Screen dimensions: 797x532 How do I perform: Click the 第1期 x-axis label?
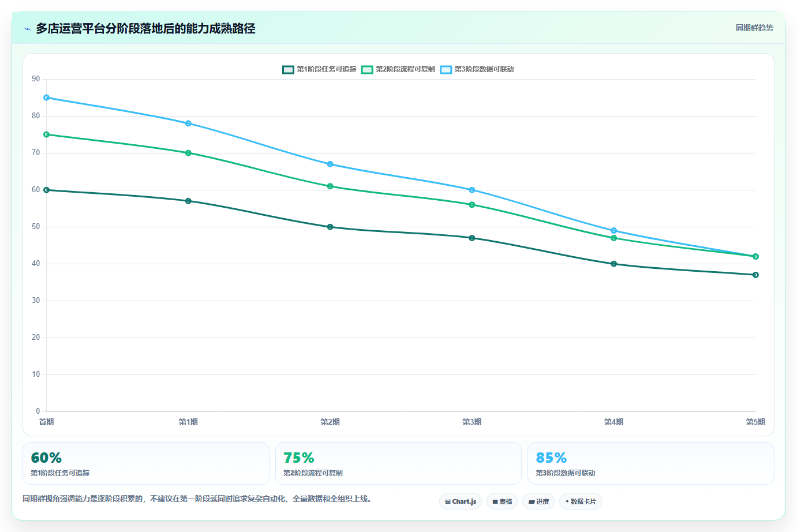(188, 422)
